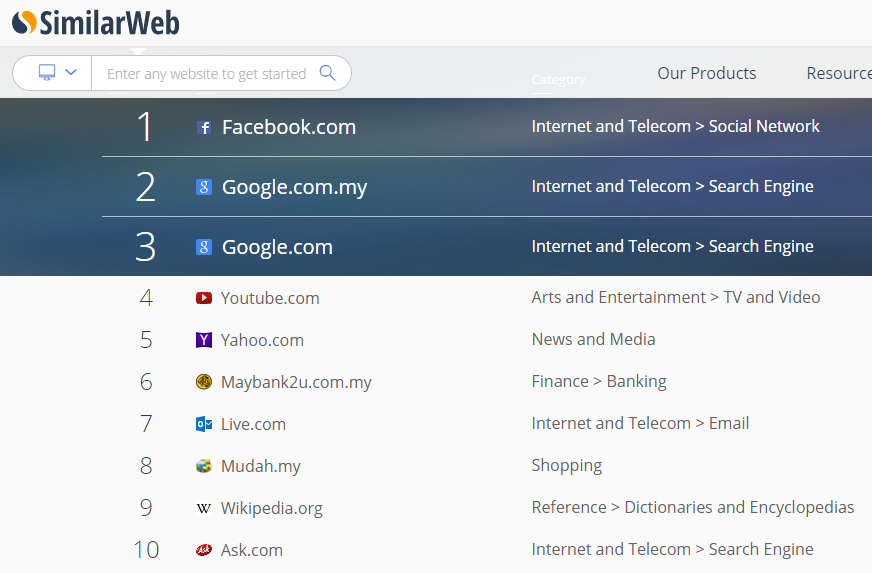Click the favicon beside Google.com

(204, 246)
